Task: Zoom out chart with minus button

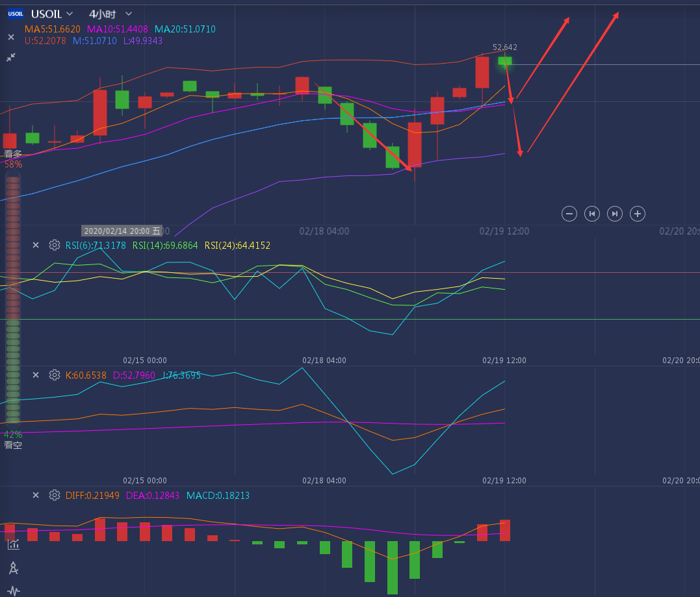Action: pyautogui.click(x=569, y=214)
